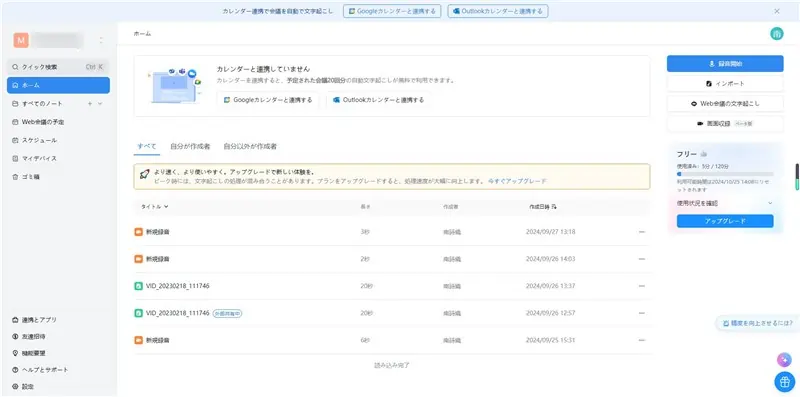Open the more menu for the 2024/09/26 13:37 row
This screenshot has height=397, width=800.
coord(642,286)
